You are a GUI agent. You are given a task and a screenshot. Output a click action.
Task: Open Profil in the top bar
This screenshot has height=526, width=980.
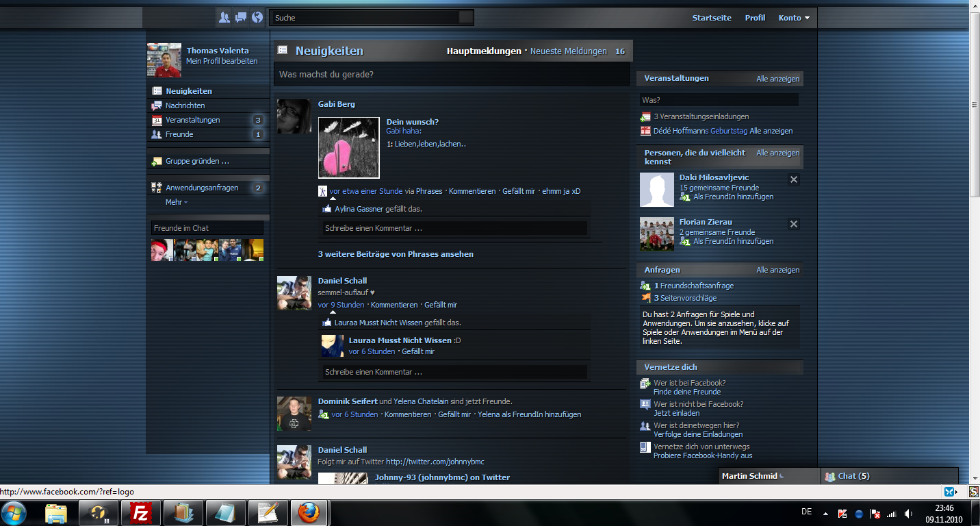[x=755, y=18]
